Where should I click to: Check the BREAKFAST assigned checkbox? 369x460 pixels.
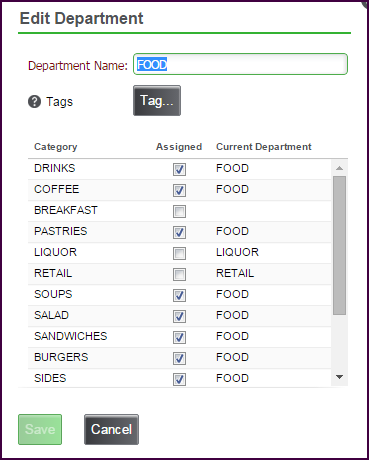click(x=179, y=211)
